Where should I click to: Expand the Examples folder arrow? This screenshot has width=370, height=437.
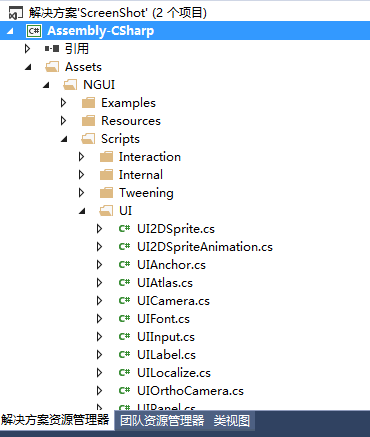[x=63, y=103]
